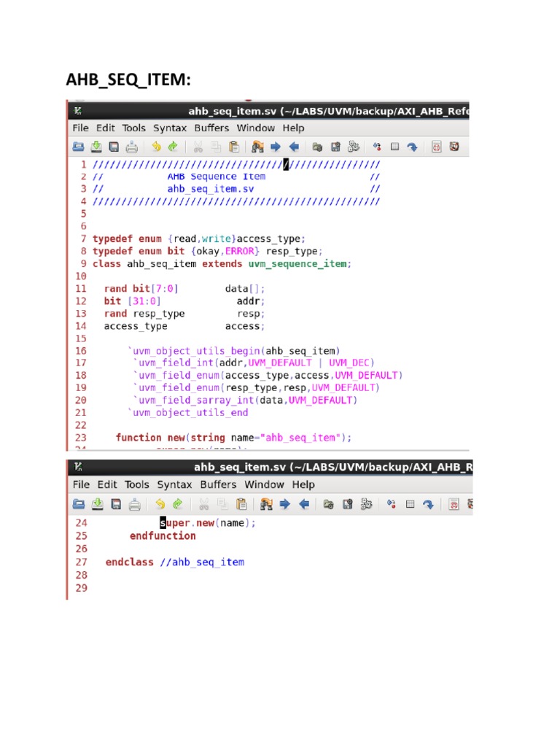Viewport: 560px width, 747px height.
Task: Click Open file icon in bottom gVim window
Action: click(x=79, y=504)
